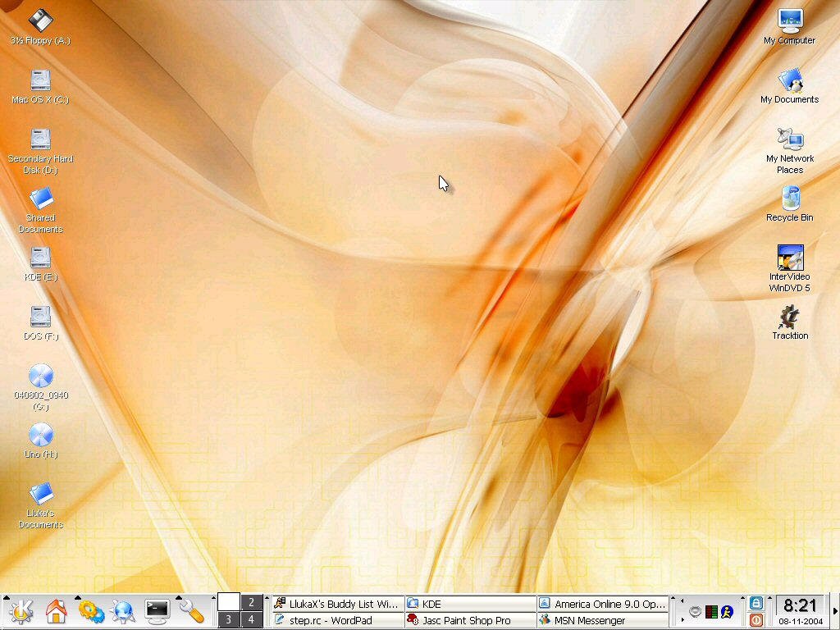The width and height of the screenshot is (840, 630).
Task: Select the My Documents desktop icon
Action: 790,80
